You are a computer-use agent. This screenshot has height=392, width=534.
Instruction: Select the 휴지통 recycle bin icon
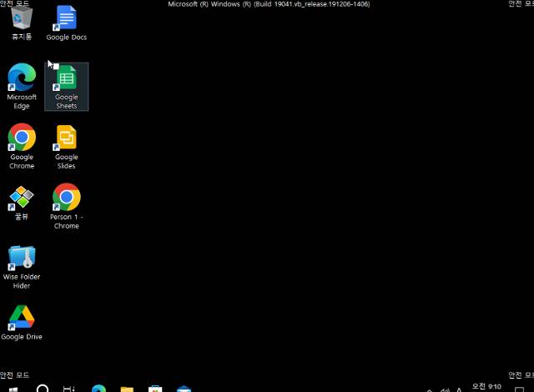[22, 23]
